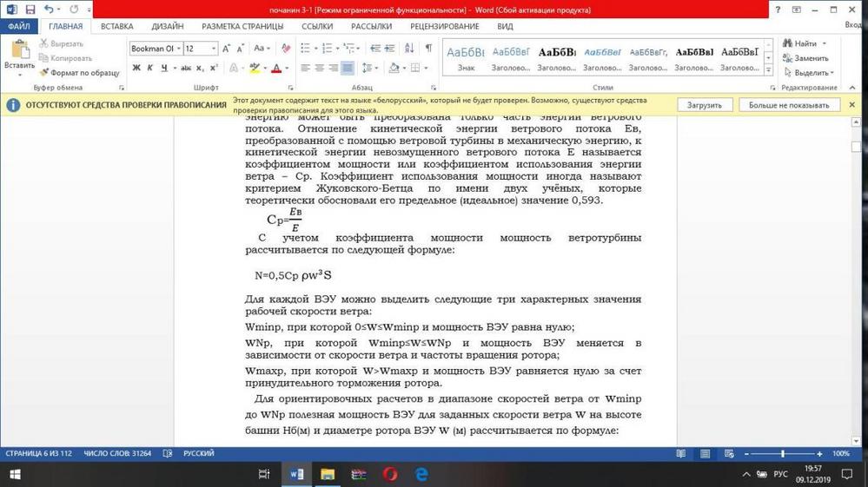Switch to the ВСТАВКА ribbon tab
The image size is (868, 487).
tap(116, 26)
